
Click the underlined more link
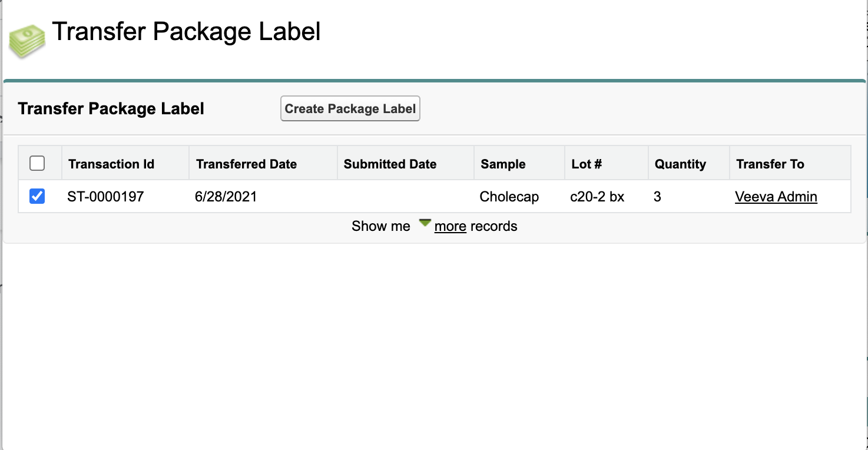(450, 226)
